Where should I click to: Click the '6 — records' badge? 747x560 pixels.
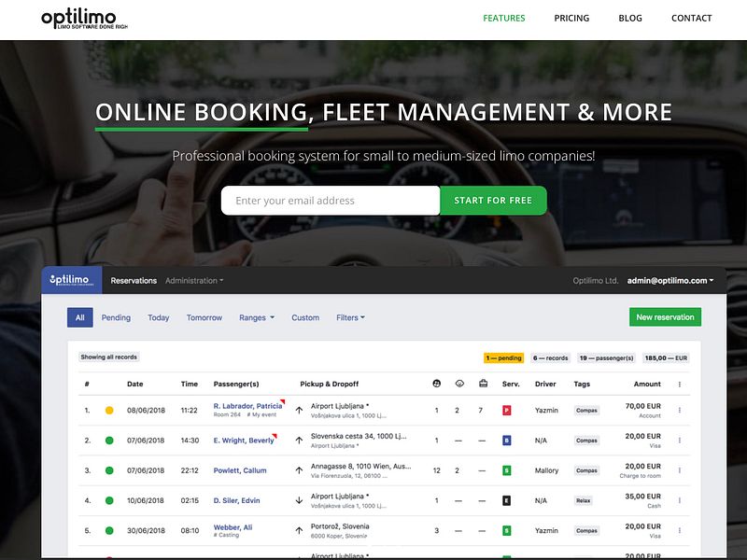pos(550,358)
